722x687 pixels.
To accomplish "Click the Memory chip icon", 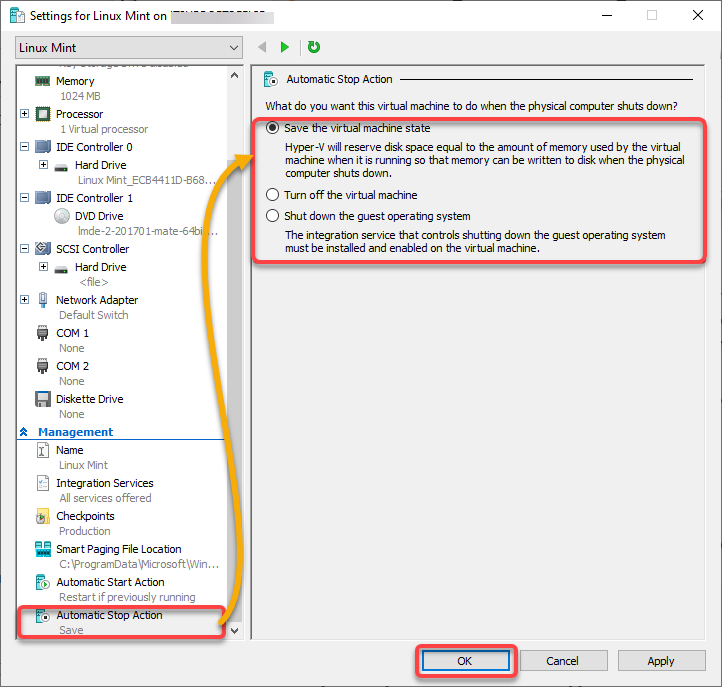I will click(x=42, y=81).
